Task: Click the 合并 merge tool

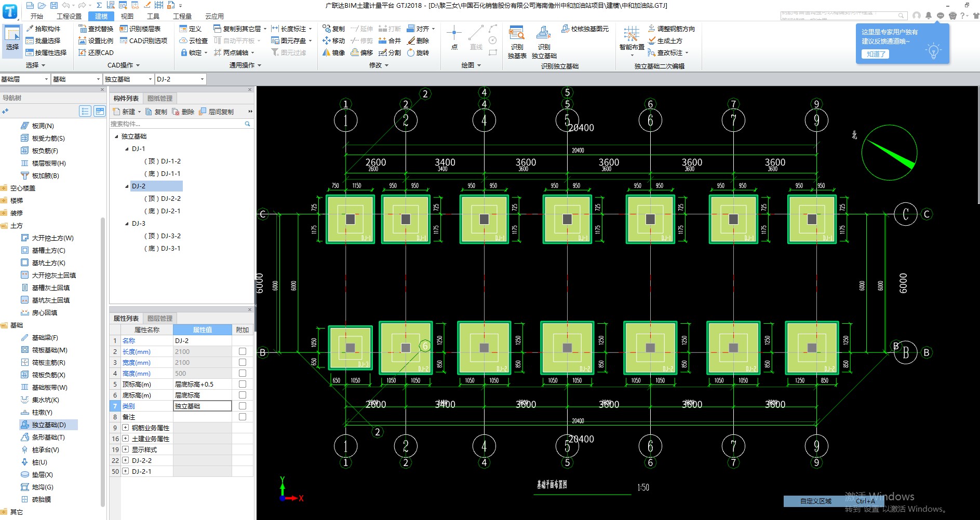Action: [x=390, y=40]
